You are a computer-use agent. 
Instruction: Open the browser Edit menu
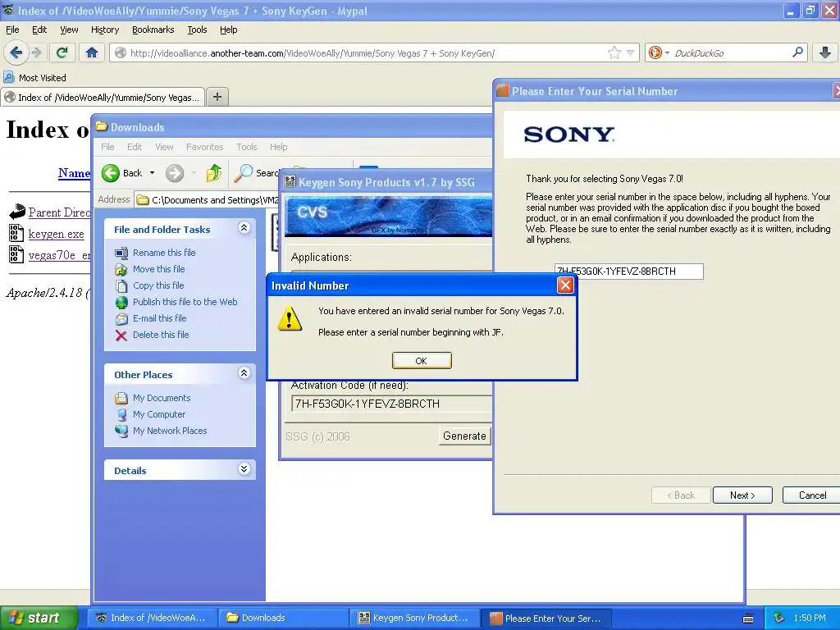pos(39,30)
